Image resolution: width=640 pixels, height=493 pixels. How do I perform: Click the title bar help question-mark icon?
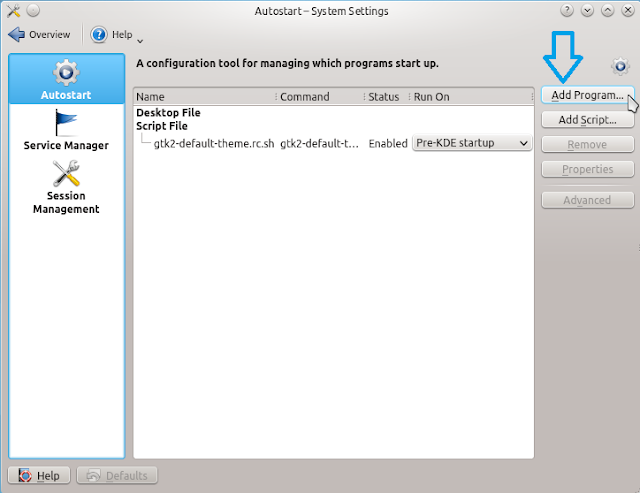567,11
